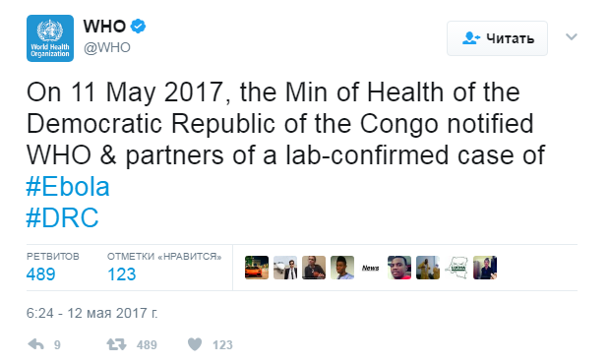This screenshot has height=364, width=609.
Task: Open the orange car avatar in the likers row
Action: [x=257, y=268]
